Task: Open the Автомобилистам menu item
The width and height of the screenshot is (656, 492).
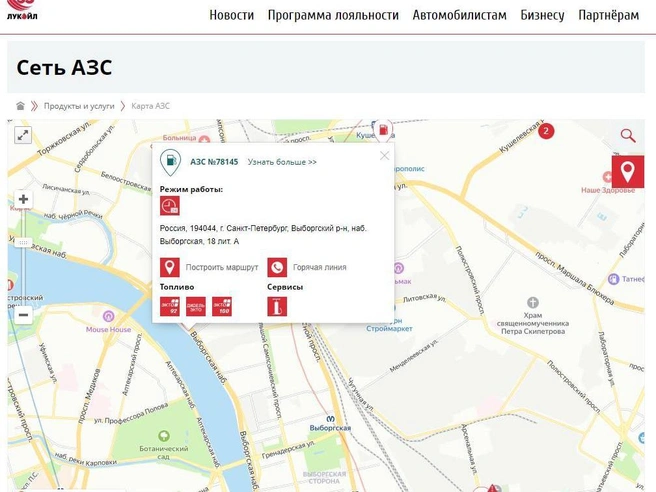Action: point(459,15)
